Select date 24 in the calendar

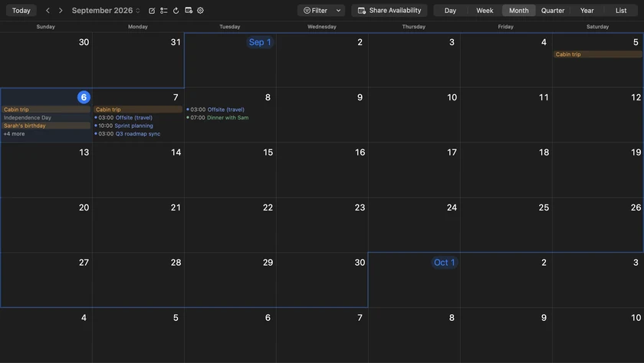452,208
